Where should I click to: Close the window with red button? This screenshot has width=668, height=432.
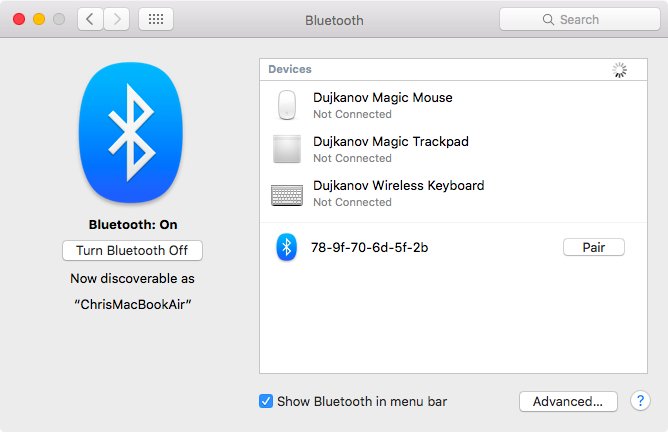19,19
